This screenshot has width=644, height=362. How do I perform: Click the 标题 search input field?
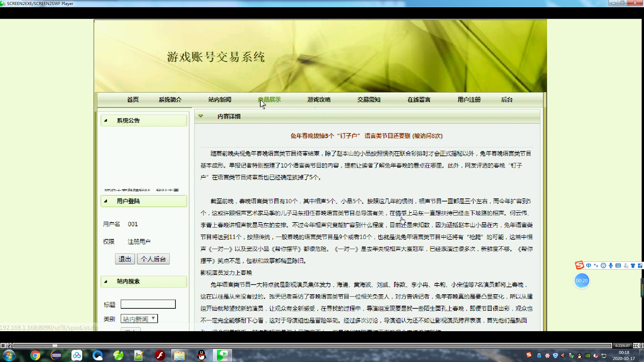[148, 304]
